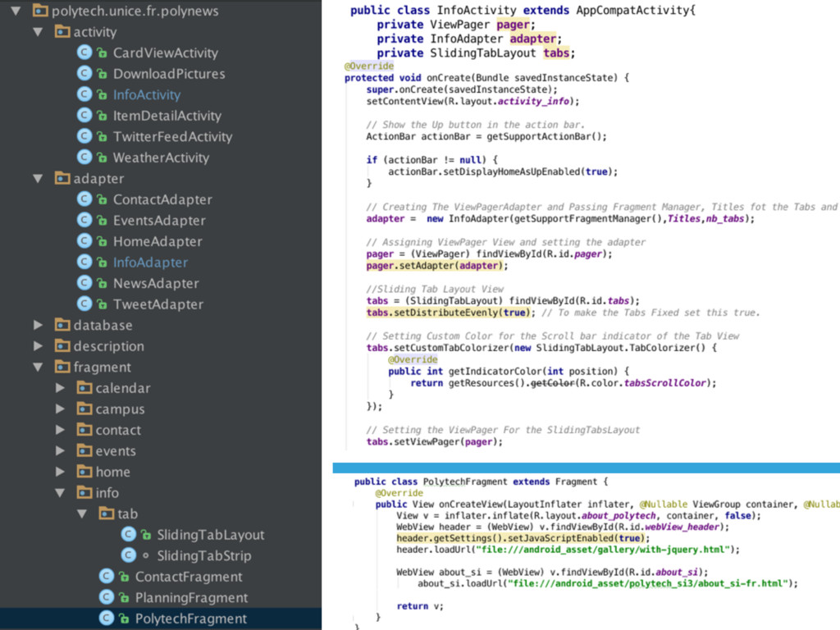
Task: Open DownloadPictures class file
Action: click(169, 73)
